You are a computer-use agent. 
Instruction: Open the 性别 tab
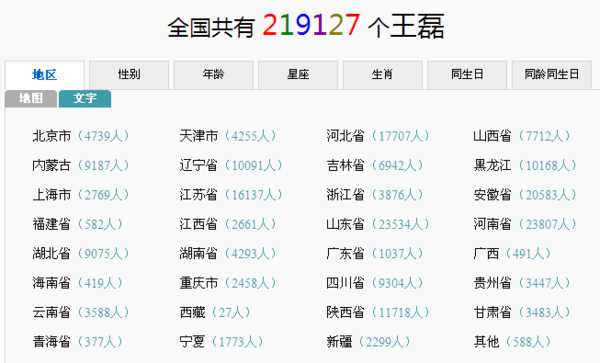[x=129, y=75]
